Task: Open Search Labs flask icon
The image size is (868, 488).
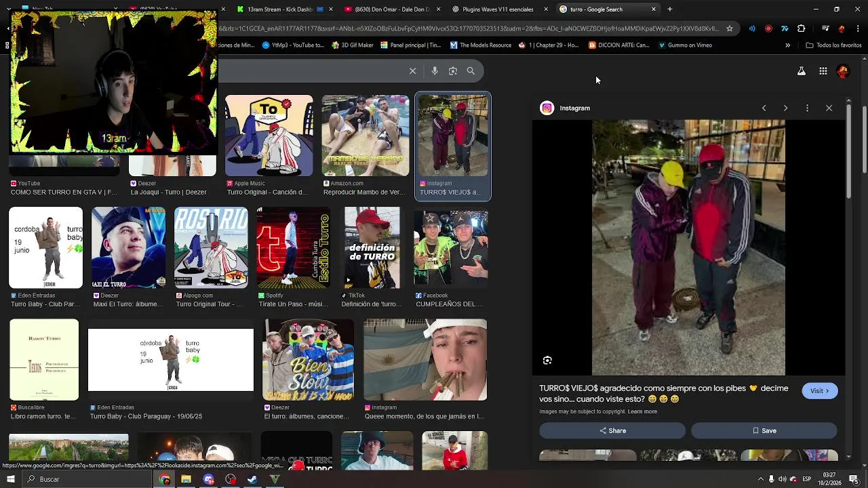Action: click(x=802, y=70)
